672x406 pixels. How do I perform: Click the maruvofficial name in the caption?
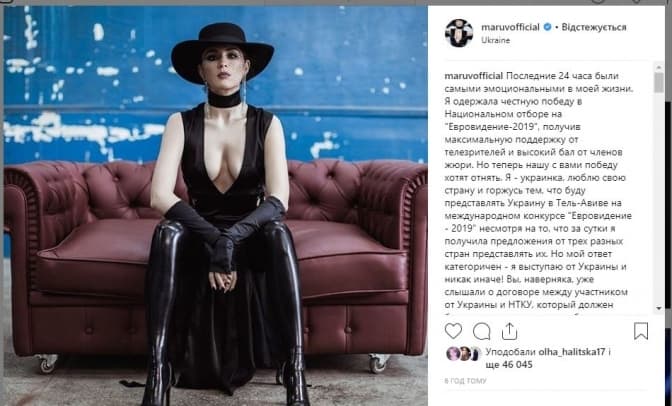click(x=474, y=76)
